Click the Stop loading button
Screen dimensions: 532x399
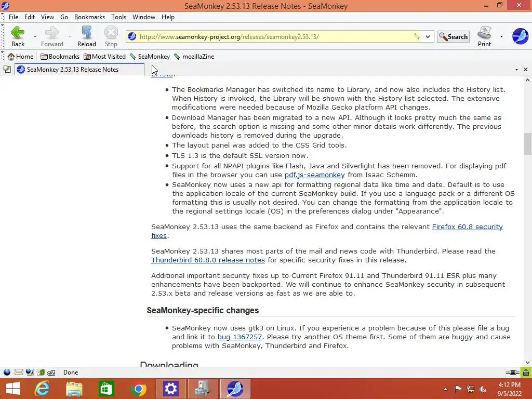[x=111, y=36]
